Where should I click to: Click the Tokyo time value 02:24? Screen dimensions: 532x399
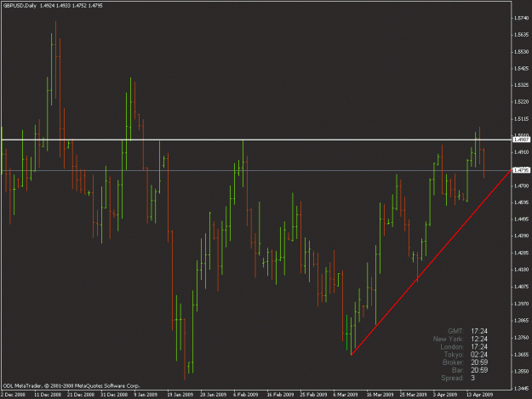479,355
